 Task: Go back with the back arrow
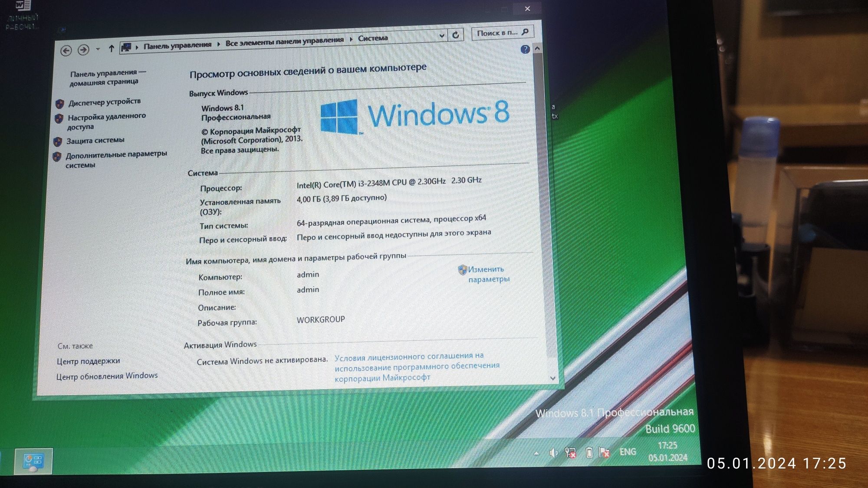pyautogui.click(x=66, y=51)
